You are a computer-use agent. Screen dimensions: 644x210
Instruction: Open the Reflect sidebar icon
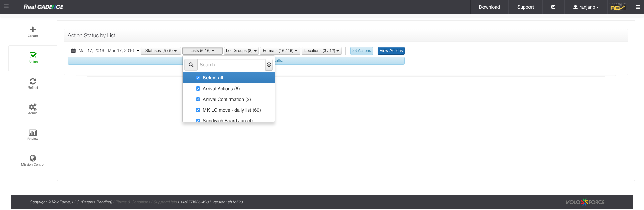click(x=33, y=81)
